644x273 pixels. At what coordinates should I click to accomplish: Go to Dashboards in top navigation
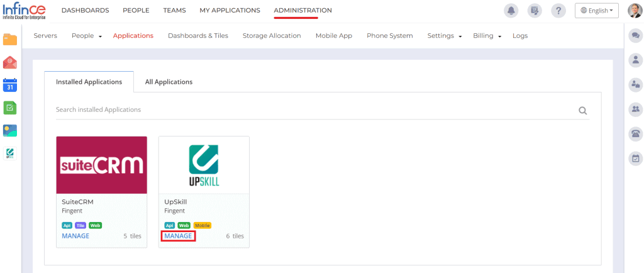pyautogui.click(x=86, y=10)
